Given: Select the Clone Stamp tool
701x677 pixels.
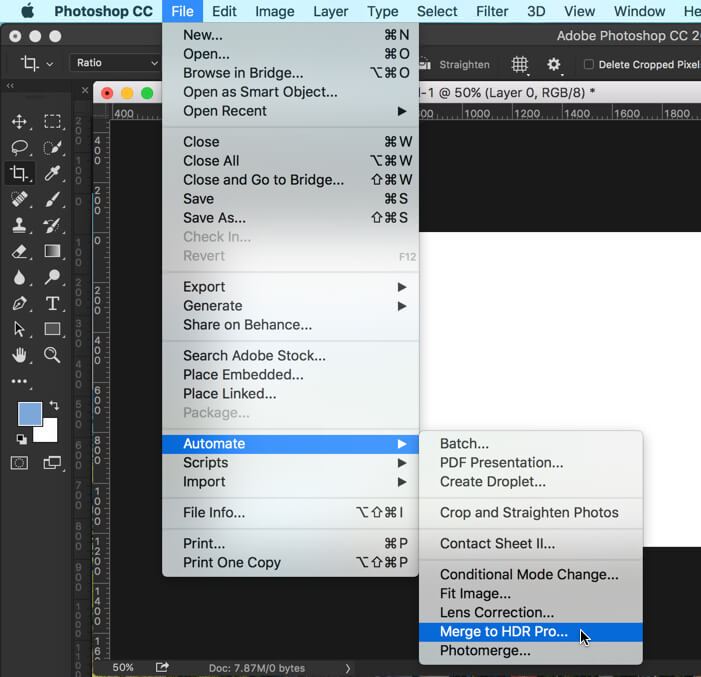Looking at the screenshot, I should click(19, 225).
